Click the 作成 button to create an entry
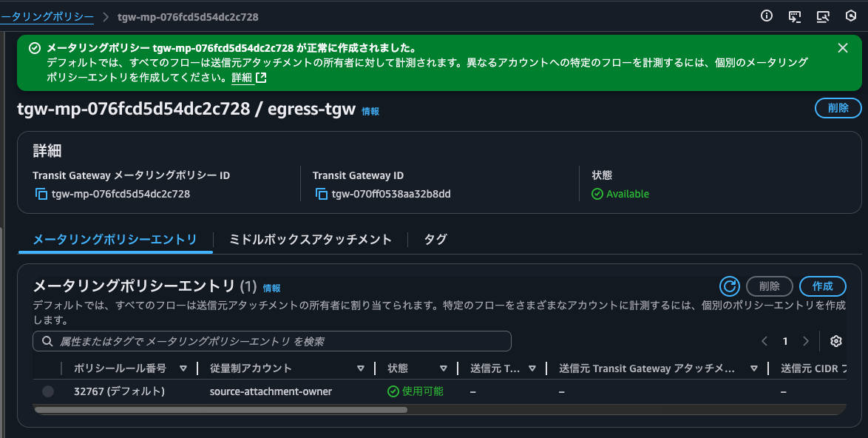The width and height of the screenshot is (868, 438). tap(822, 286)
